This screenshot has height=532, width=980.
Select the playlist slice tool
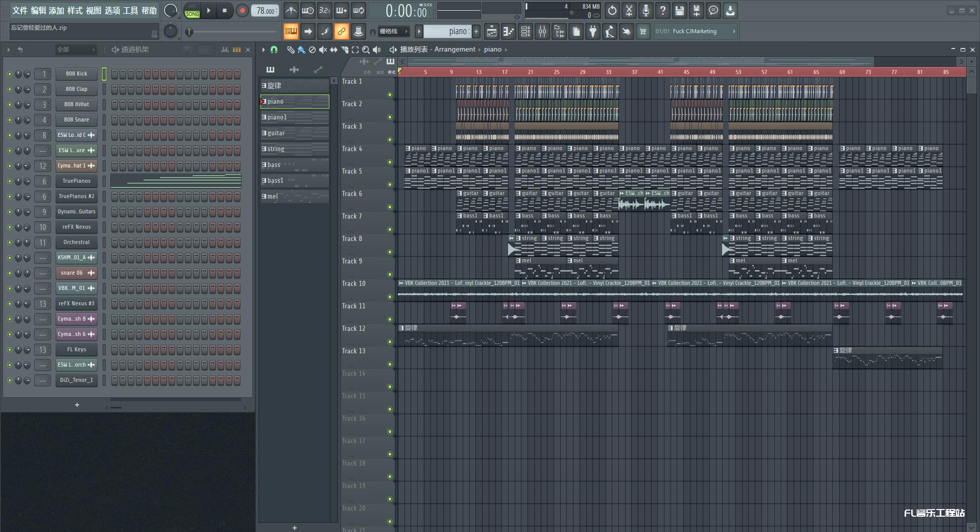pyautogui.click(x=344, y=50)
